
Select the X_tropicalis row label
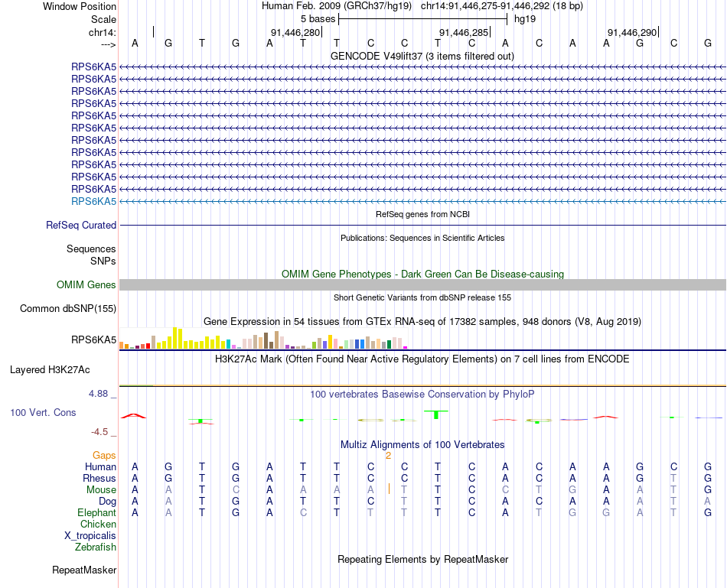[x=90, y=536]
